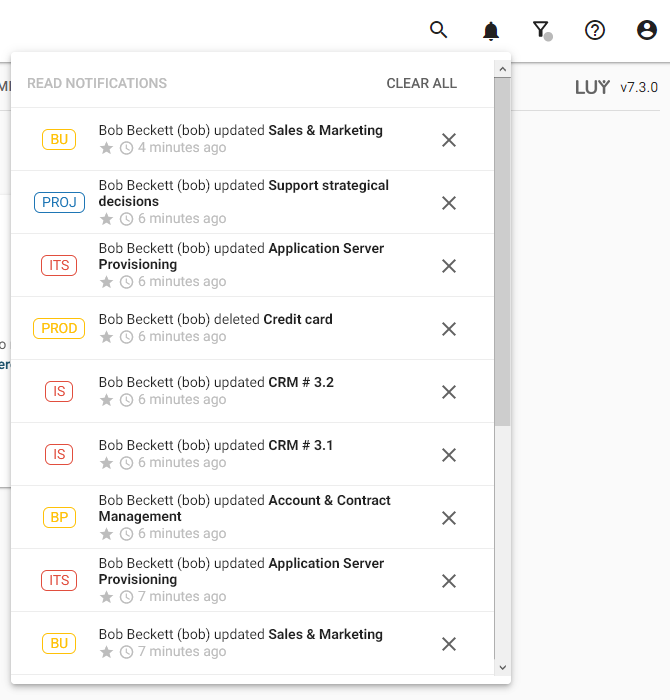Click the notification list scrollbar thumb
The width and height of the screenshot is (670, 700).
click(502, 250)
